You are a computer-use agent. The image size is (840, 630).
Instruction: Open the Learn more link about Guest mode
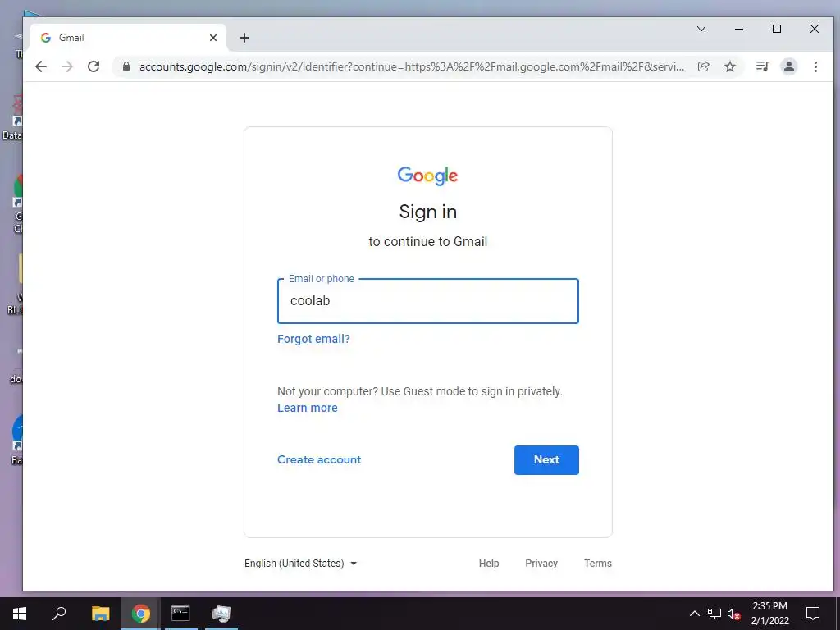coord(308,408)
